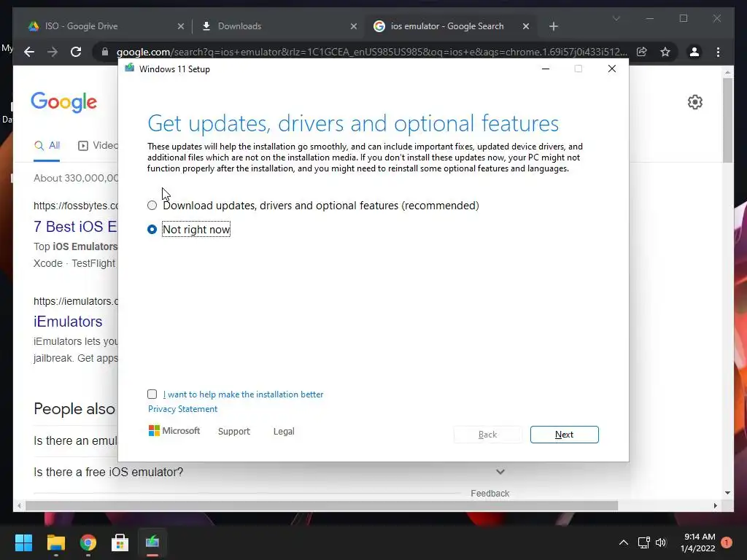This screenshot has height=560, width=747.
Task: Click the Chrome address bar URL
Action: (371, 52)
